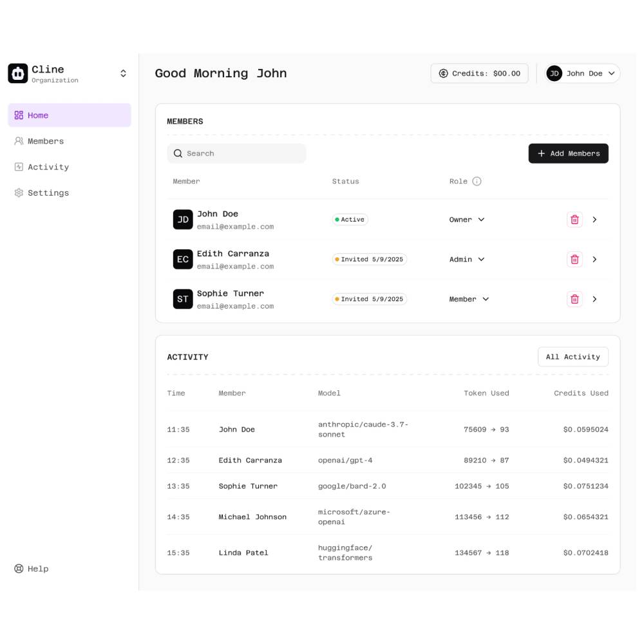Screen dimensions: 644x644
Task: Open the organization switcher chevron
Action: tap(123, 73)
